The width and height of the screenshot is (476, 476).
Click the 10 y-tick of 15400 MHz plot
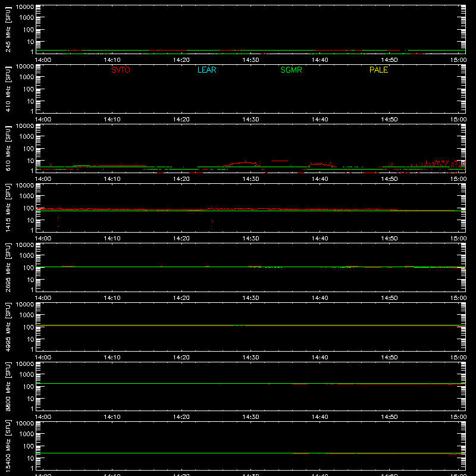pos(30,458)
